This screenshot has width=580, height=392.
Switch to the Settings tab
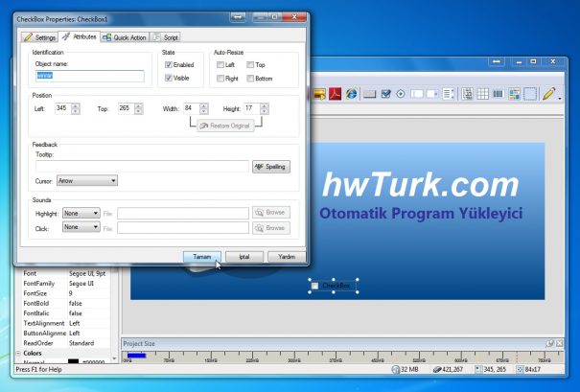coord(39,37)
